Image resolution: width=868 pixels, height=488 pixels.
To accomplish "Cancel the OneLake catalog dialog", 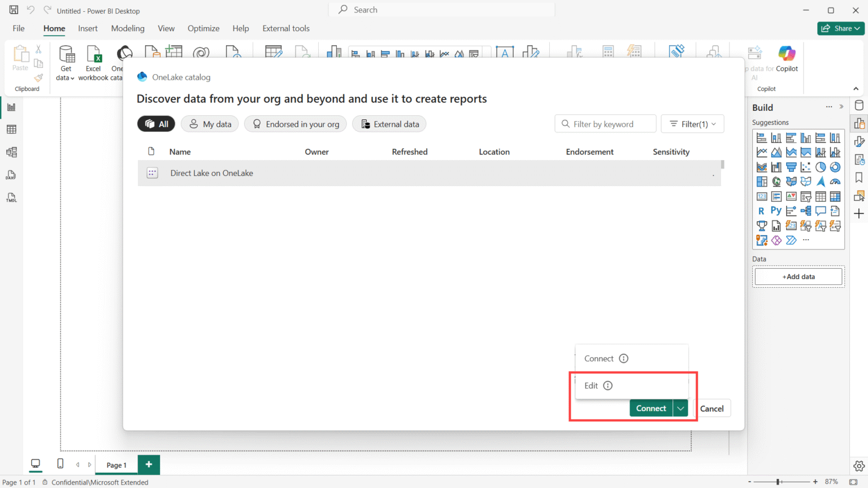I will [x=711, y=408].
